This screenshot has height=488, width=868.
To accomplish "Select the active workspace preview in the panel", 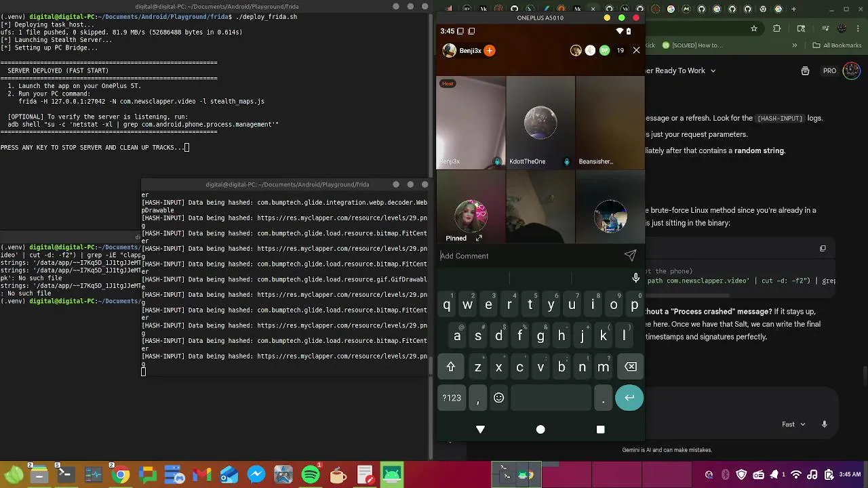I will [x=517, y=474].
